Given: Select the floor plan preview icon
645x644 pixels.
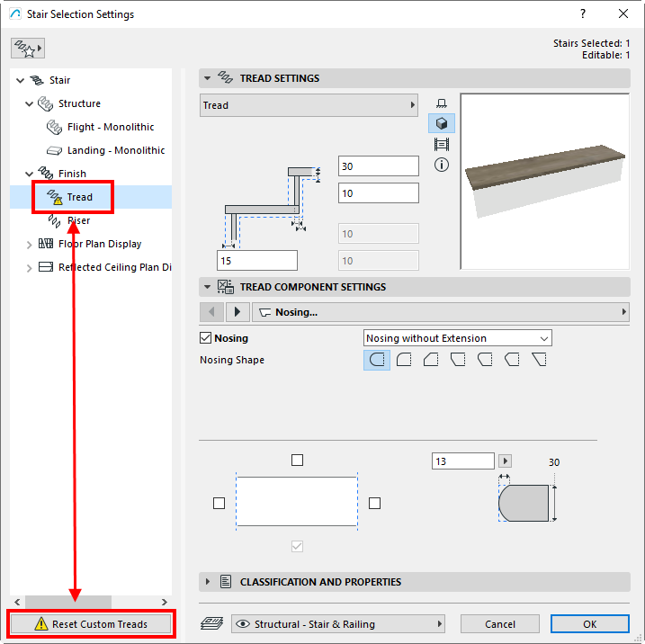Looking at the screenshot, I should coord(442,103).
